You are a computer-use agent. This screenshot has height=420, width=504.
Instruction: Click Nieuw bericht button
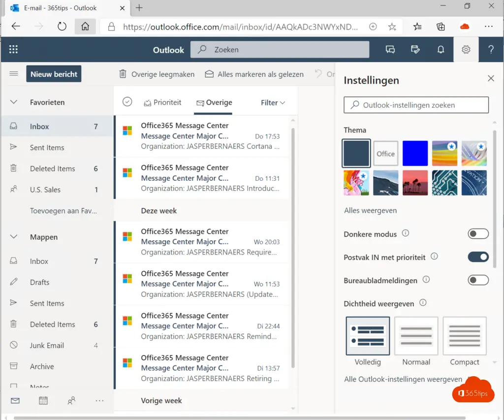click(x=54, y=74)
